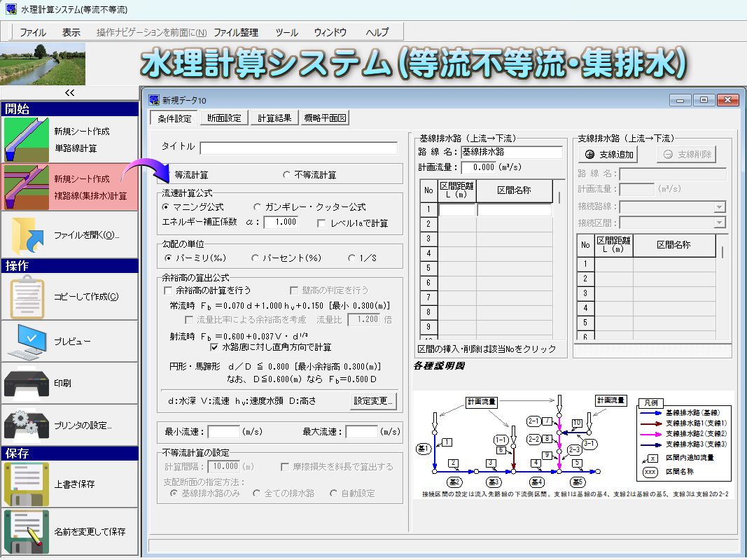Enable レベル1aで計算 checkbox
The image size is (747, 560).
(x=321, y=223)
